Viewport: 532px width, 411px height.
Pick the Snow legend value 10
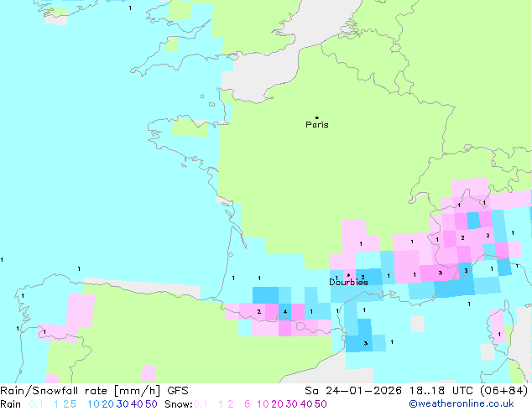[263, 404]
